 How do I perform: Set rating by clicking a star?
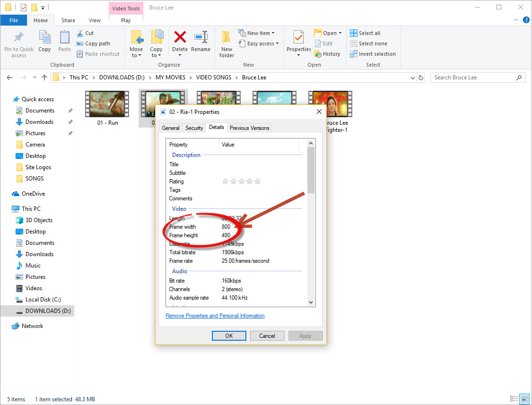point(241,181)
